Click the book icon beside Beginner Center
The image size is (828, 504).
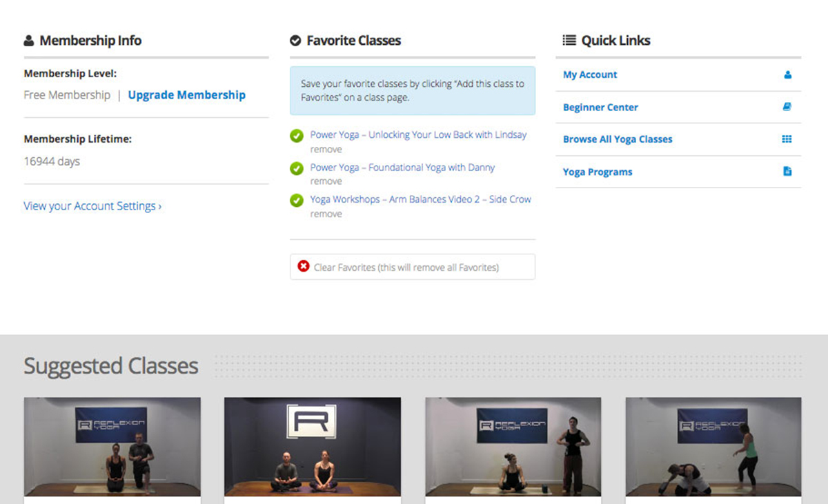787,107
